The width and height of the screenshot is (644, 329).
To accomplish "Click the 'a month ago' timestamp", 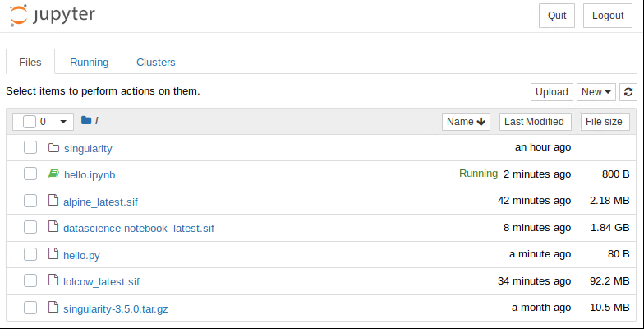I will (541, 308).
